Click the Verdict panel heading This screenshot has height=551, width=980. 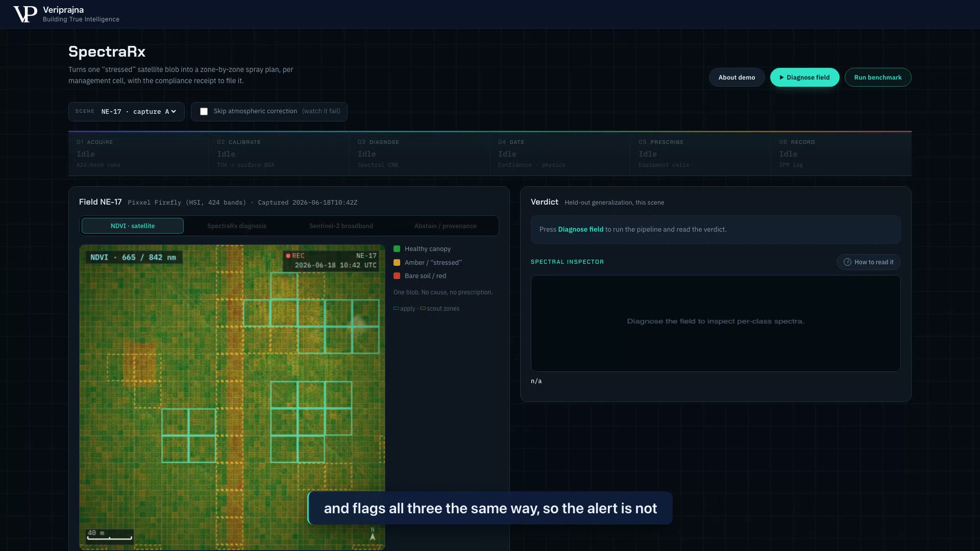click(545, 202)
